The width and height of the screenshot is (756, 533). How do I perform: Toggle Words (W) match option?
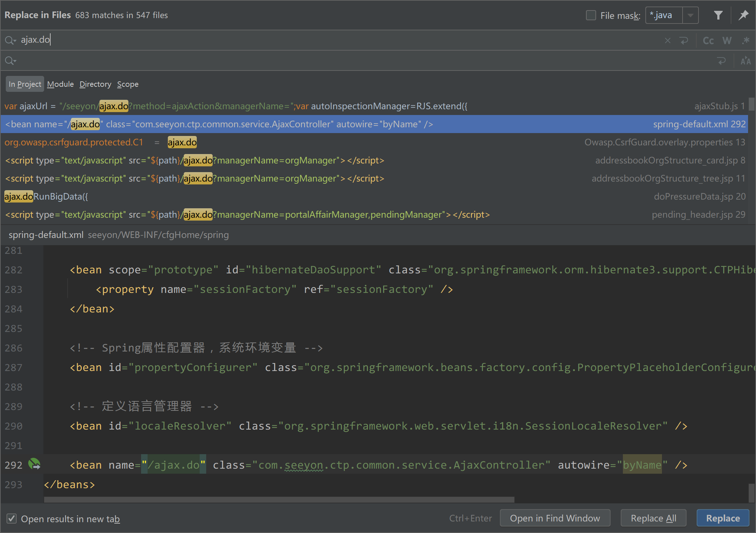tap(727, 40)
